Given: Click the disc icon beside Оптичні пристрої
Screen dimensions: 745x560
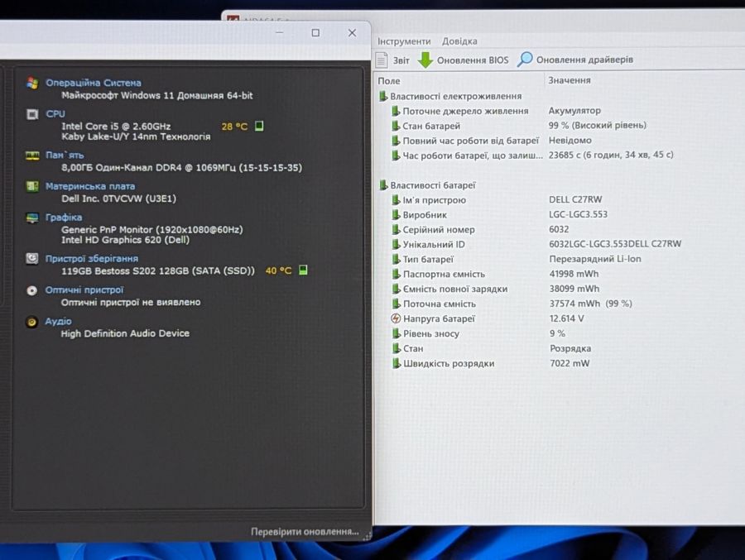Looking at the screenshot, I should (x=31, y=290).
